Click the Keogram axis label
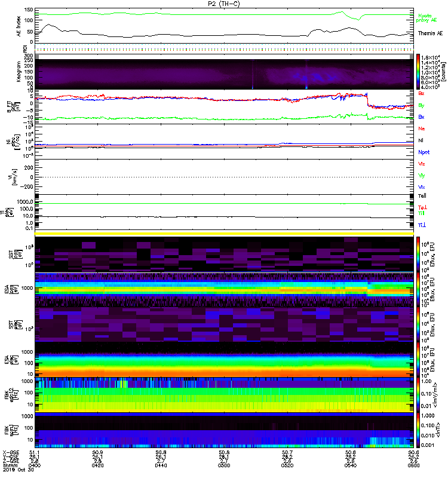448x478 pixels. [x=19, y=71]
